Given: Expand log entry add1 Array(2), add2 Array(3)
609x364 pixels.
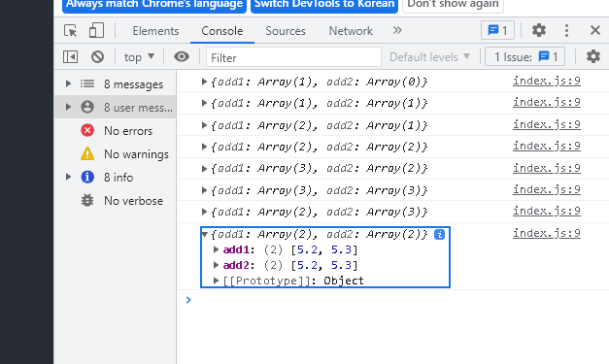Looking at the screenshot, I should (204, 212).
